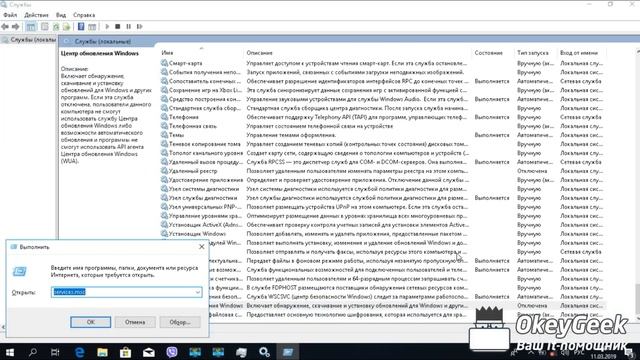Viewport: 640px width, 360px height.
Task: Click the gear icon beside Удаленный реестр
Action: (x=164, y=171)
